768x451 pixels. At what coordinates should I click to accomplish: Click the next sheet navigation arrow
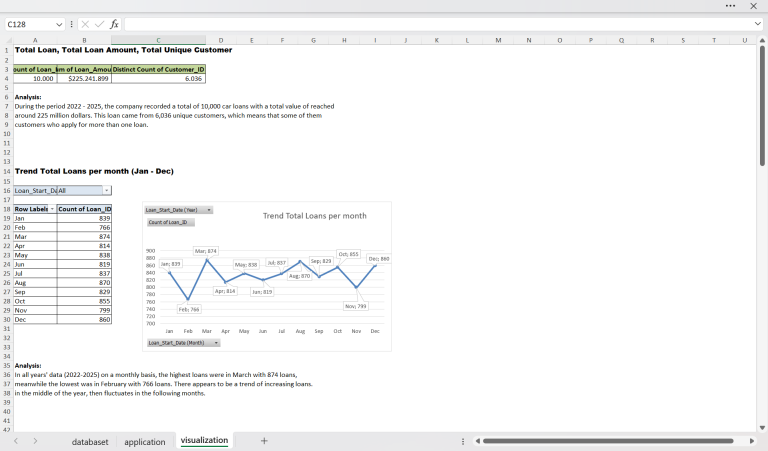click(x=36, y=441)
